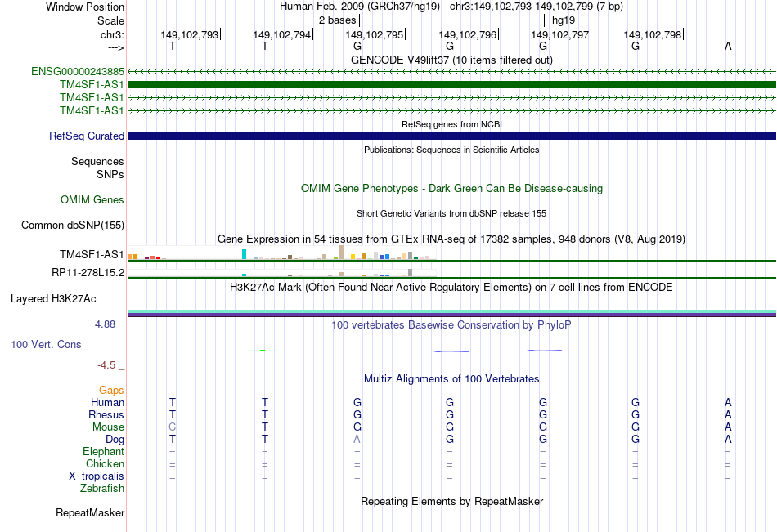
Task: Open 'RefSeq genes from NCBI' track title
Action: [451, 124]
